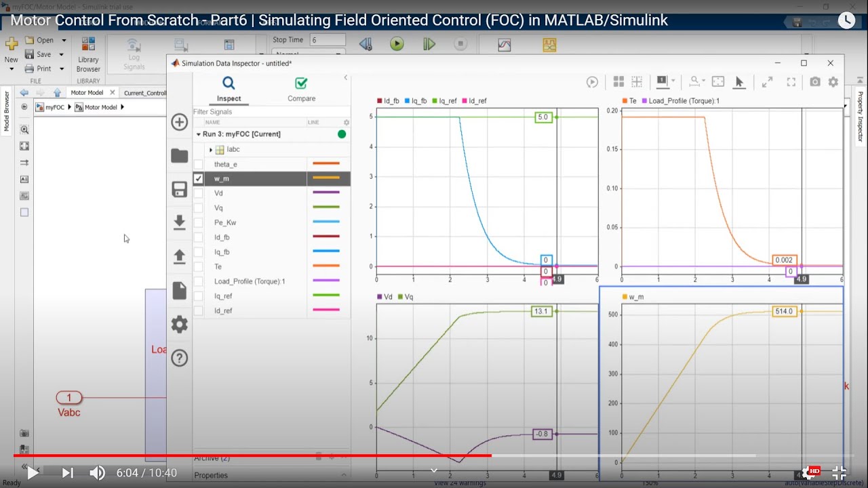The width and height of the screenshot is (868, 488).
Task: Click the full screen plot icon
Action: pyautogui.click(x=791, y=82)
